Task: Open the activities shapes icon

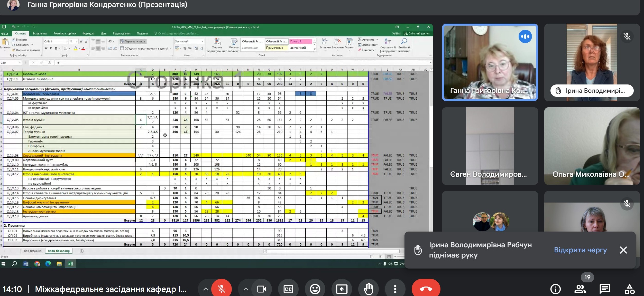Action: click(x=630, y=289)
